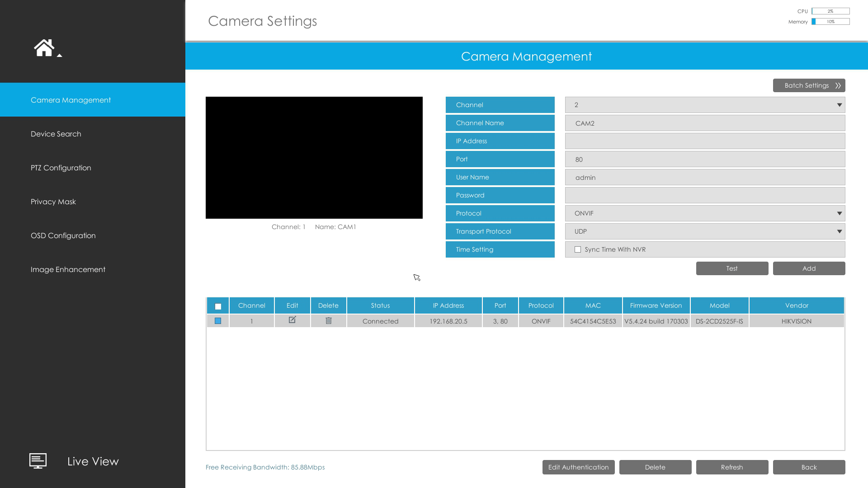This screenshot has width=868, height=488.
Task: Click the DS-2CD2525F-IS model cell
Action: pyautogui.click(x=719, y=321)
